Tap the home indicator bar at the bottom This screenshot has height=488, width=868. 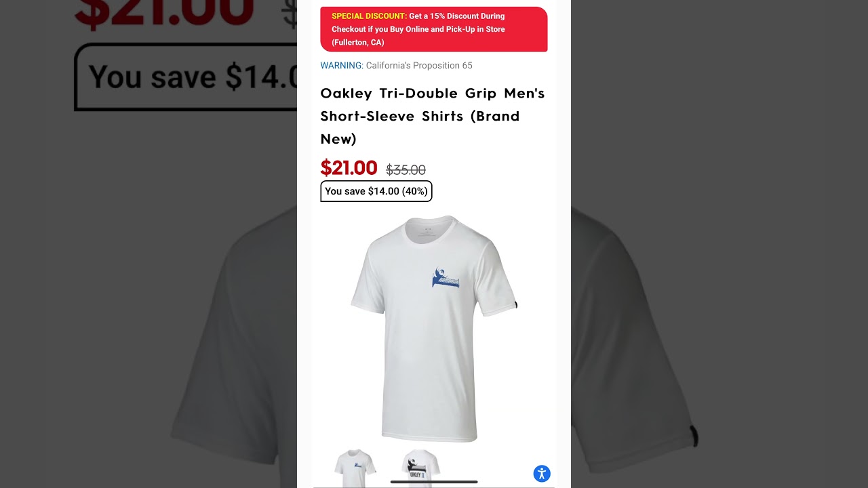[434, 482]
